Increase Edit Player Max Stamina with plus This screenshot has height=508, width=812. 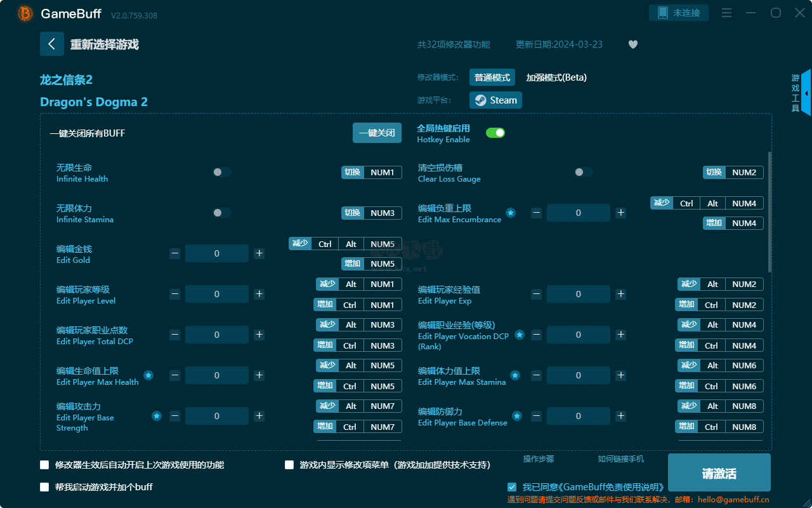[620, 375]
